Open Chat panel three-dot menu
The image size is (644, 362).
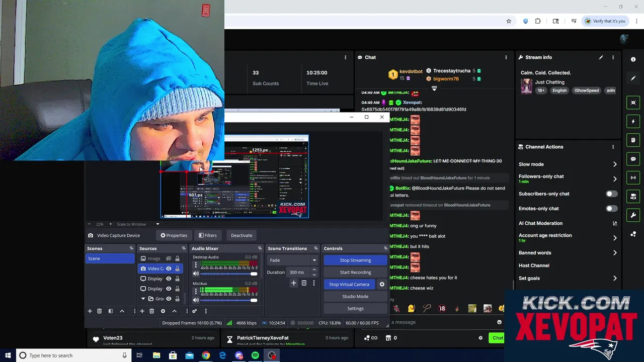[506, 57]
